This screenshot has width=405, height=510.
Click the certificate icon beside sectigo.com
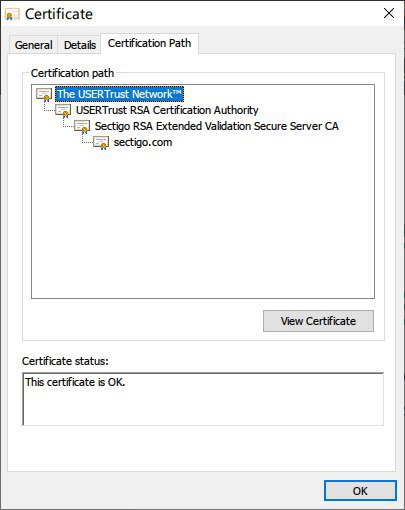click(101, 143)
